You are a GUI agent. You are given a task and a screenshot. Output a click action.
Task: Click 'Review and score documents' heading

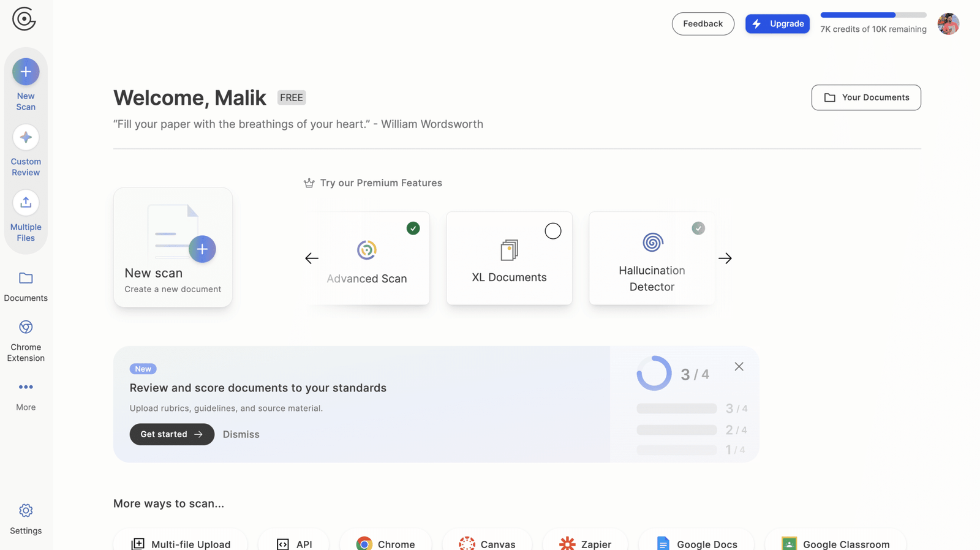click(258, 388)
